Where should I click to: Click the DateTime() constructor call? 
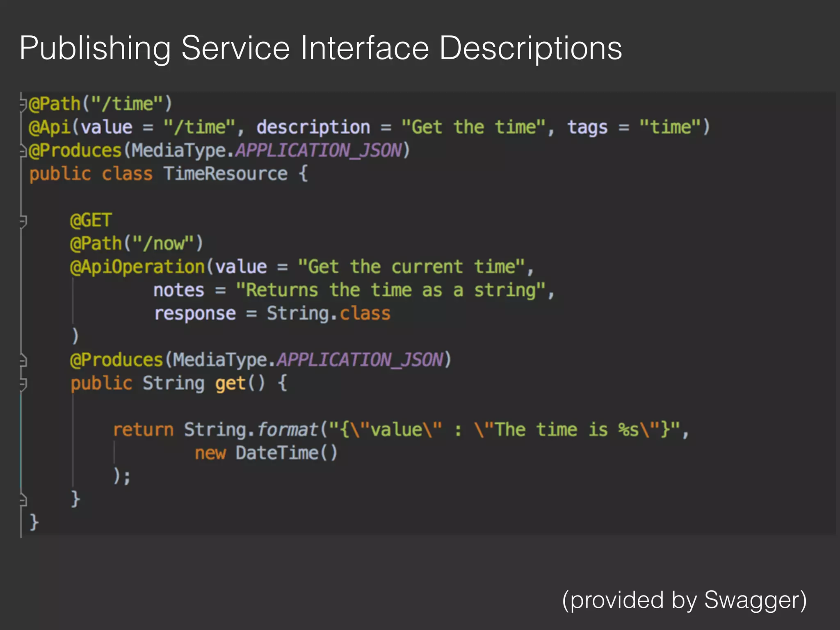(x=287, y=453)
